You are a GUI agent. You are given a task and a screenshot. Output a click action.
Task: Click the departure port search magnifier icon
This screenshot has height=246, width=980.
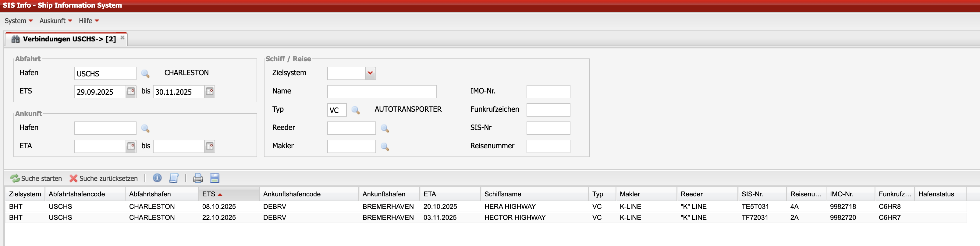point(145,73)
